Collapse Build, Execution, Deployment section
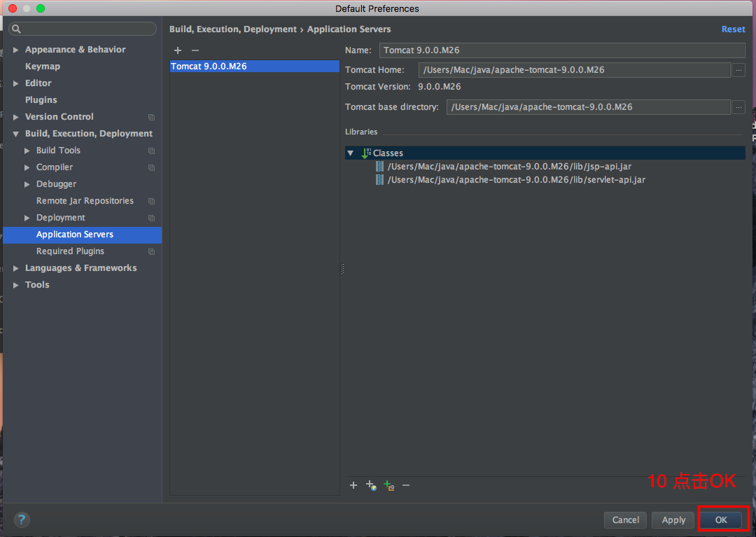756x537 pixels. coord(15,134)
